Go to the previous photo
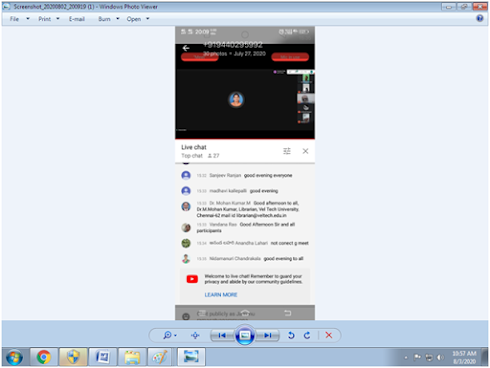This screenshot has width=490, height=368. pos(222,335)
